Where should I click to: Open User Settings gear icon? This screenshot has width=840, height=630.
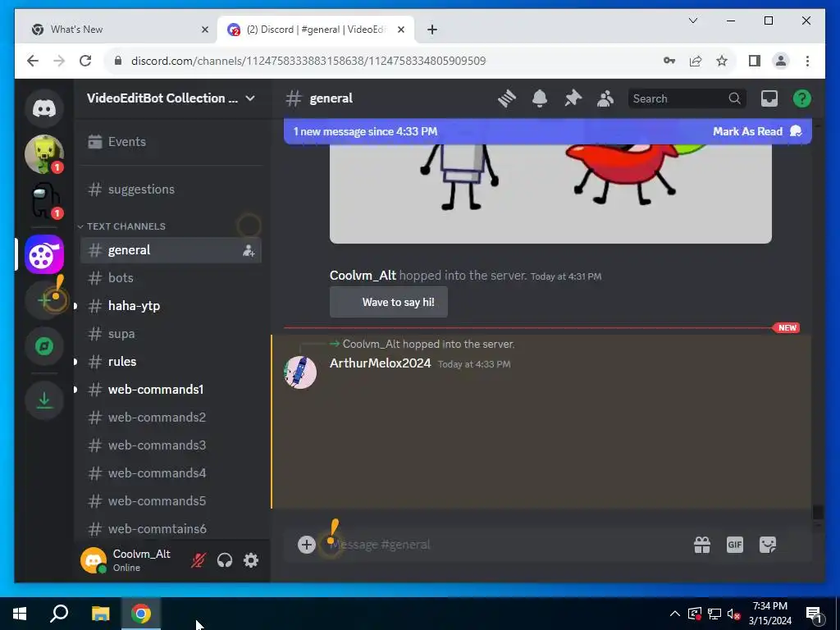(251, 560)
